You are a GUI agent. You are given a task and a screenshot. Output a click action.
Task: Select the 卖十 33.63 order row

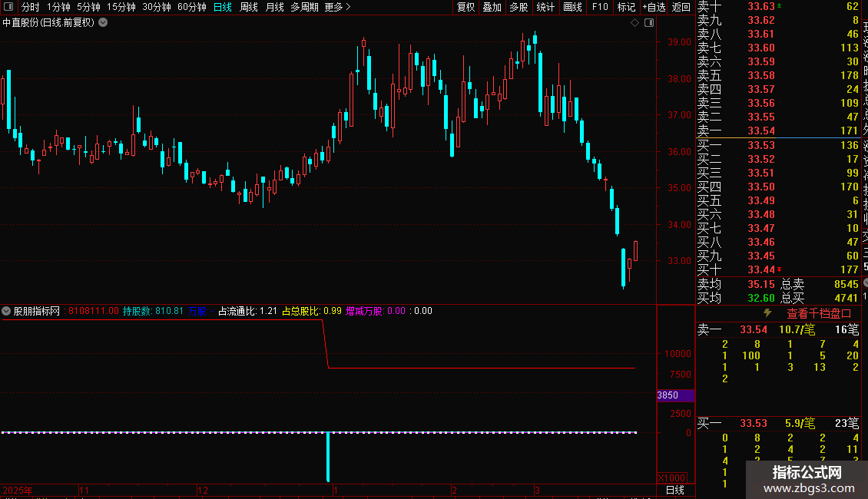[778, 7]
